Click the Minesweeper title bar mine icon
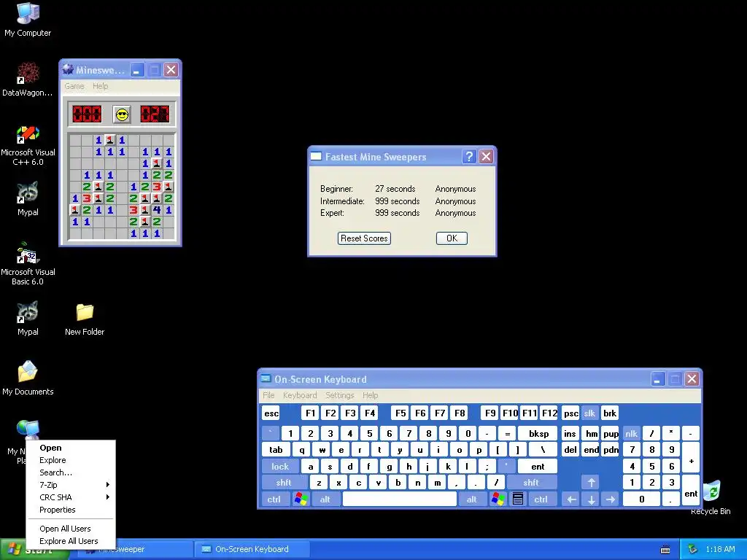This screenshot has width=747, height=560. [68, 70]
